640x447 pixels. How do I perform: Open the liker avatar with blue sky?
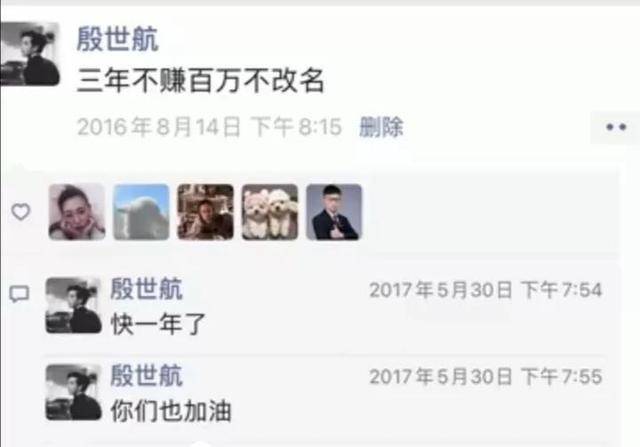click(x=141, y=212)
